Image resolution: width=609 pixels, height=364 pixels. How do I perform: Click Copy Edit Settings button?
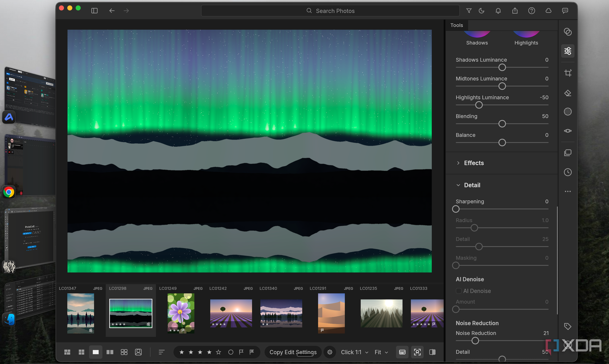tap(293, 352)
